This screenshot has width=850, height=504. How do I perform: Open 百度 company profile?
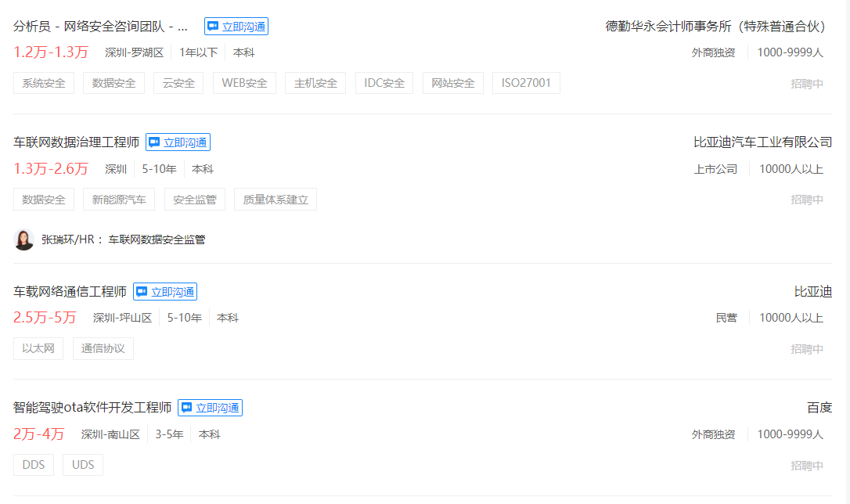(819, 408)
